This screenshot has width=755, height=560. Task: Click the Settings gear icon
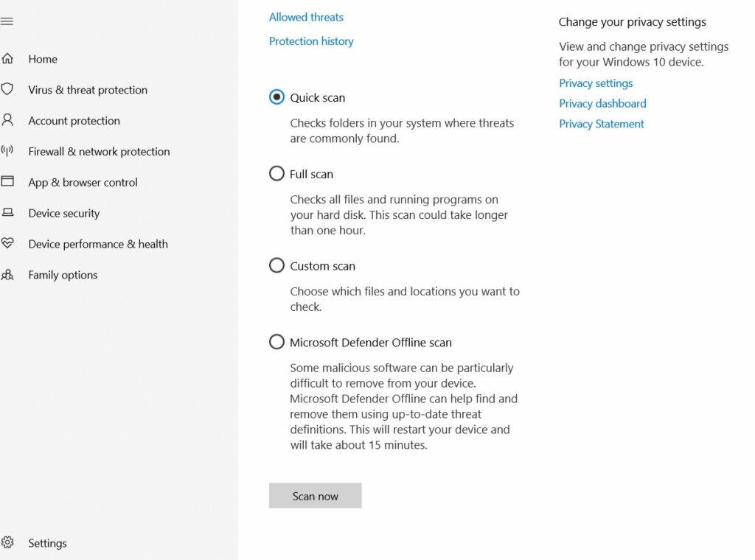point(7,543)
